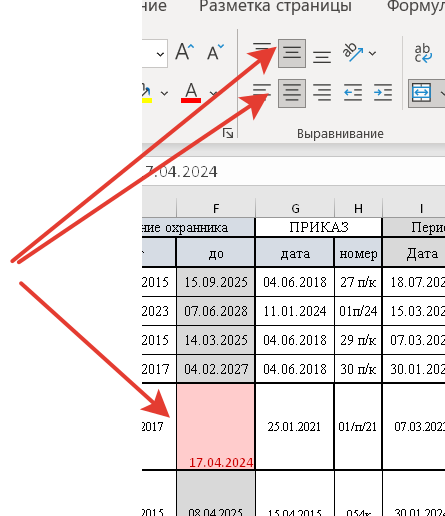Click the Decrease Indent icon
This screenshot has height=516, width=445.
click(353, 93)
